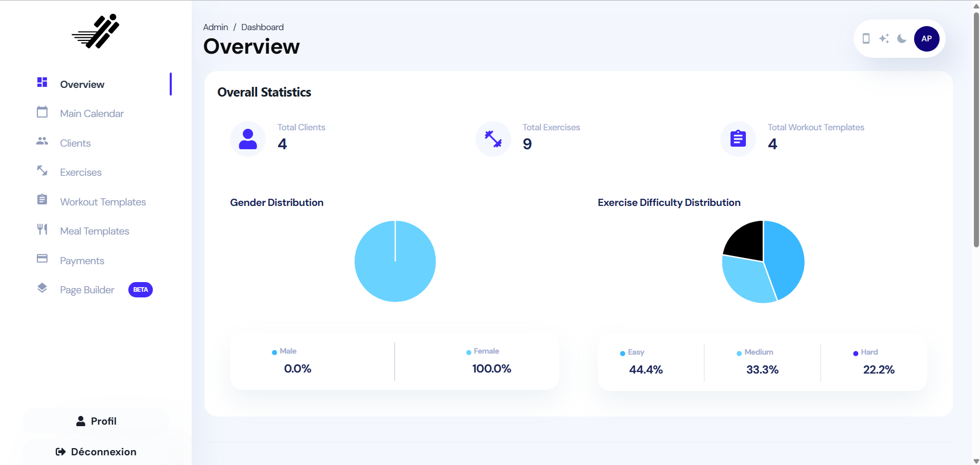Click the sparkle stars icon in header
This screenshot has height=465, width=980.
(884, 39)
